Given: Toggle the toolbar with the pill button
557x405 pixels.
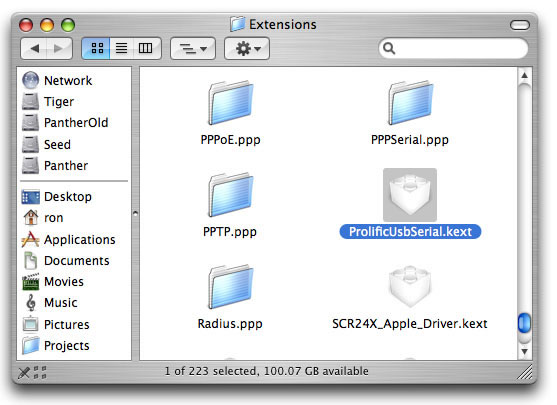Looking at the screenshot, I should 520,25.
